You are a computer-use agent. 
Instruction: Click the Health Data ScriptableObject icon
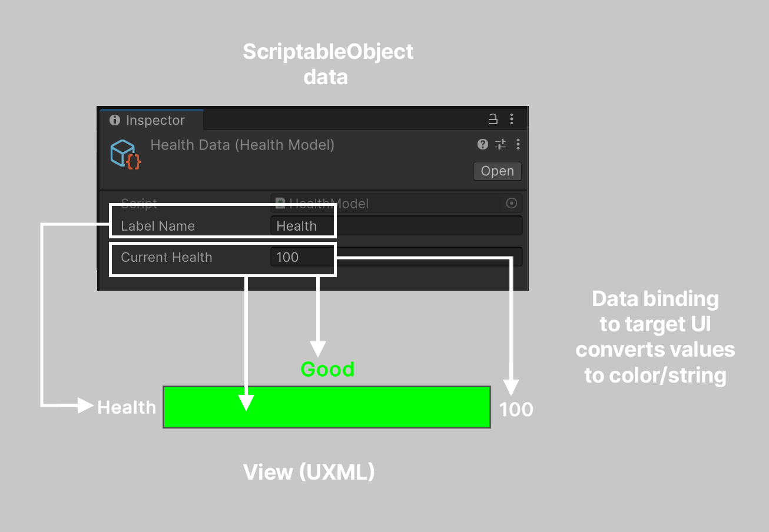[x=125, y=154]
